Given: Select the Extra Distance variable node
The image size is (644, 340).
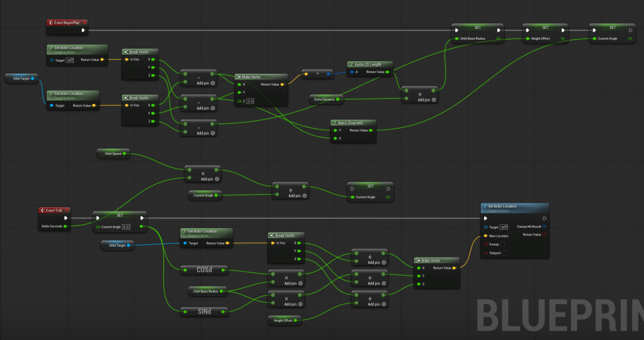Looking at the screenshot, I should [x=327, y=99].
